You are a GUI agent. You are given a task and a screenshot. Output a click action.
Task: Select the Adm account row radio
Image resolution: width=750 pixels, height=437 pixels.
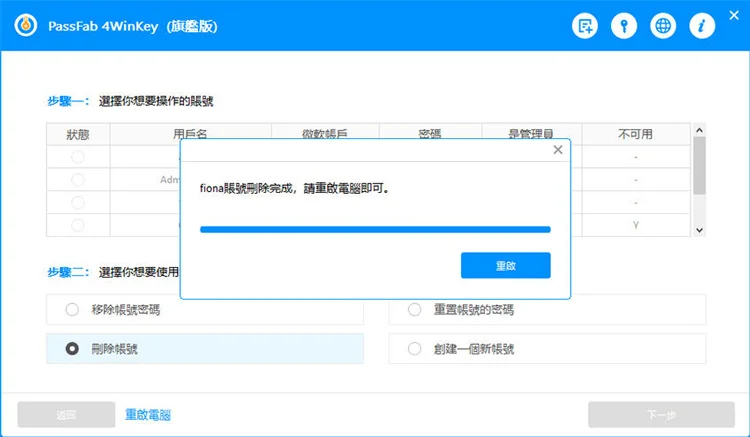coord(77,180)
